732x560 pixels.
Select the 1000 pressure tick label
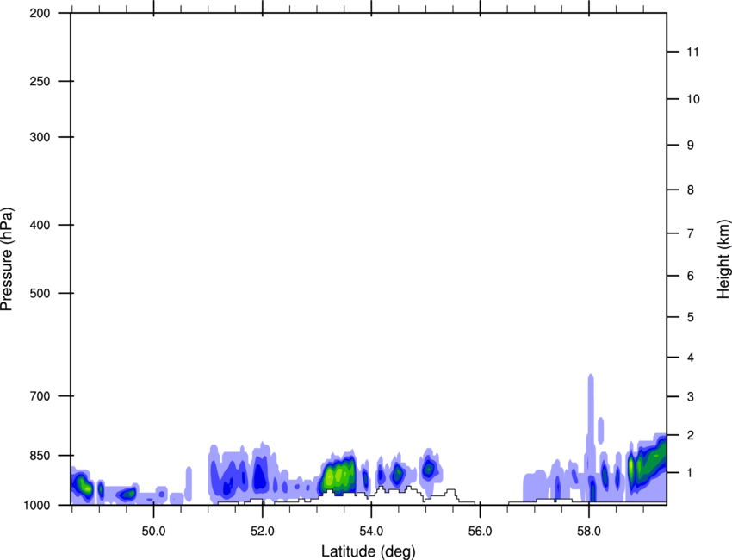coord(37,505)
